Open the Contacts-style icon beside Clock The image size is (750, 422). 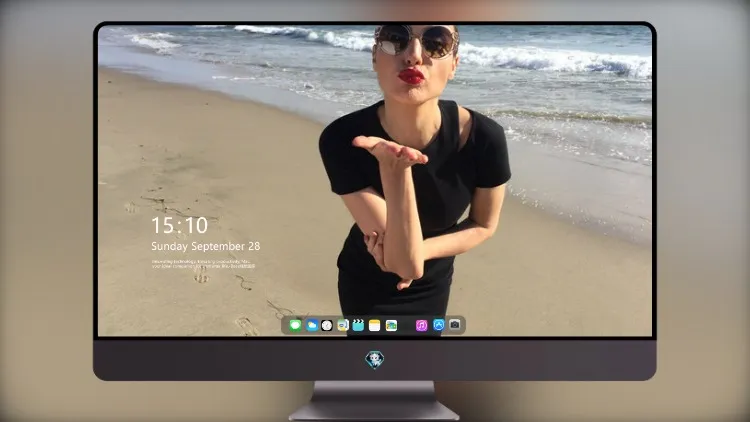point(342,325)
